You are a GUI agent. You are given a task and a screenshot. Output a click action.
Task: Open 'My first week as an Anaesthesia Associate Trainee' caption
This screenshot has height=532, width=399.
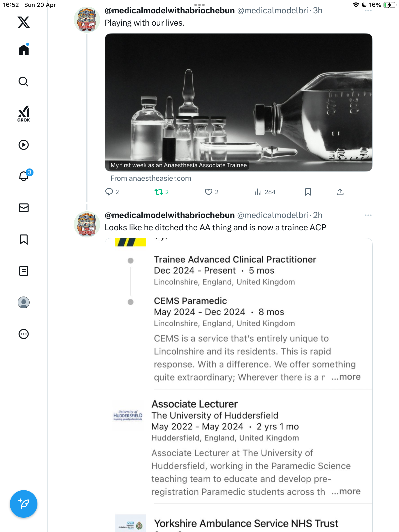179,165
